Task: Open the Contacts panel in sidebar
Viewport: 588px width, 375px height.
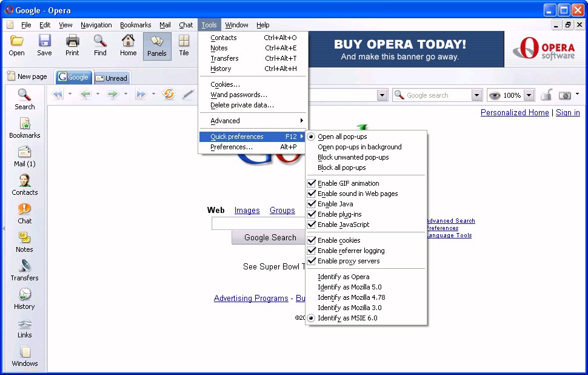Action: (x=24, y=185)
